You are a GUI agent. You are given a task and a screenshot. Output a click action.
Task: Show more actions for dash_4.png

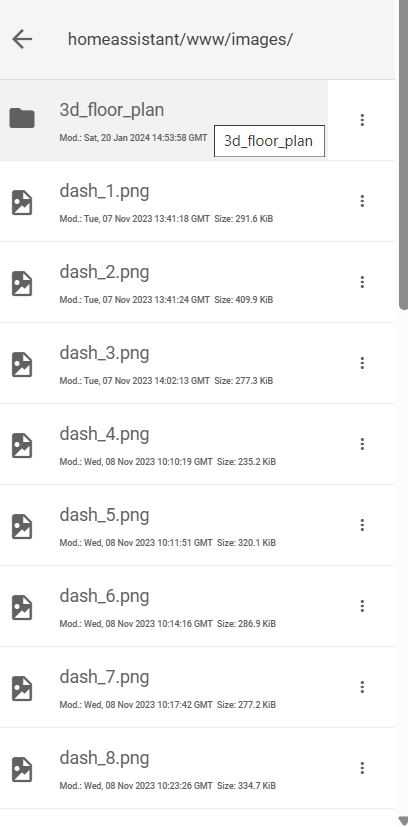[x=362, y=444]
